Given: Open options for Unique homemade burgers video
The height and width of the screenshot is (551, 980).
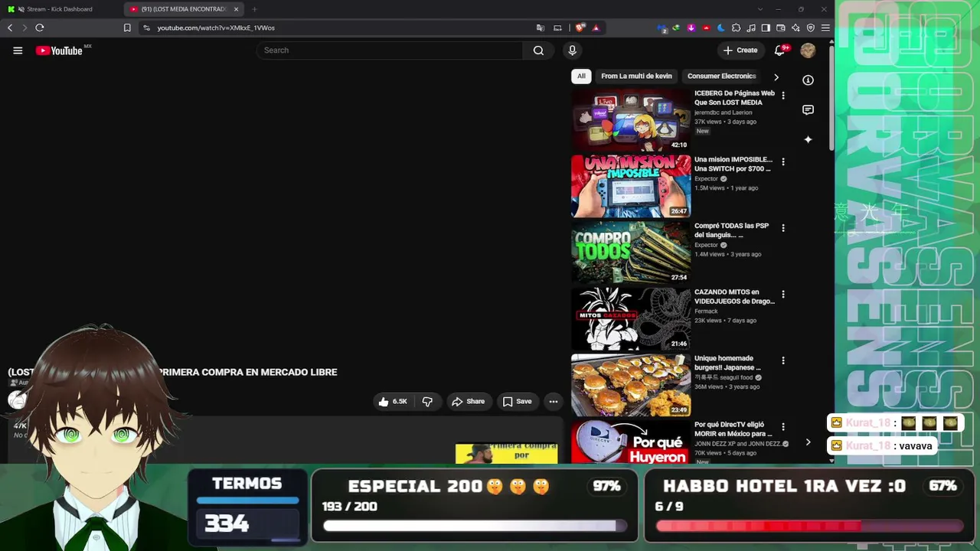Looking at the screenshot, I should [x=782, y=360].
